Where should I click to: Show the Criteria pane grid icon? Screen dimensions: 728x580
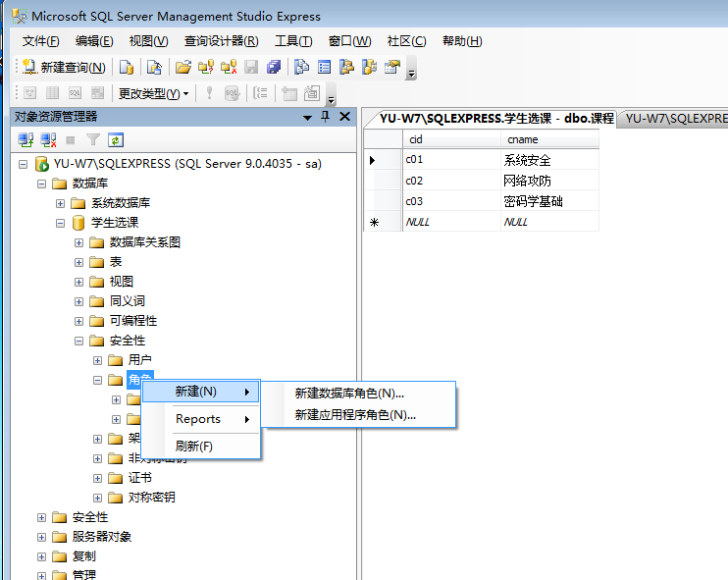click(52, 93)
